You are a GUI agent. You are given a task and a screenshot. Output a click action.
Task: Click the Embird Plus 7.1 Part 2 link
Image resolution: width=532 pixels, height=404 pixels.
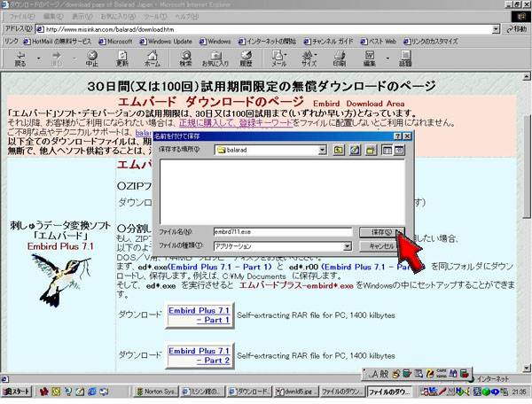[x=199, y=355]
